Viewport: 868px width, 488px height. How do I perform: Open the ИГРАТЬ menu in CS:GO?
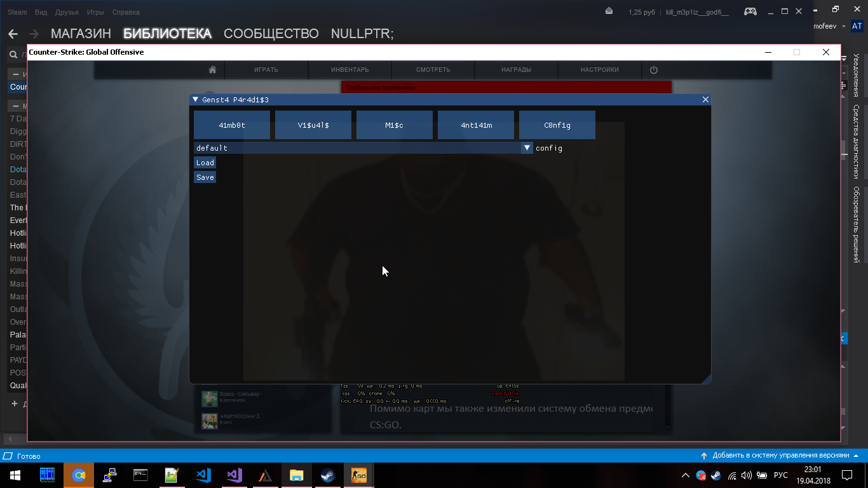(x=266, y=70)
